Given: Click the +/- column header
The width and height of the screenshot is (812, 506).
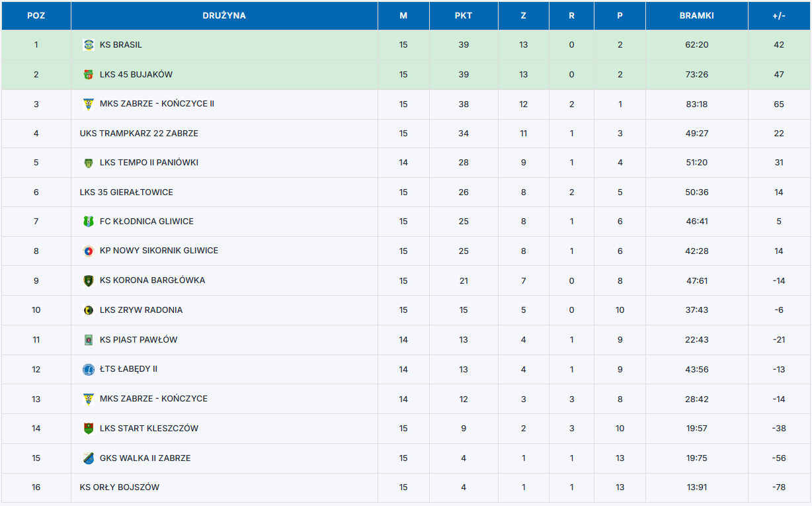Looking at the screenshot, I should point(778,16).
